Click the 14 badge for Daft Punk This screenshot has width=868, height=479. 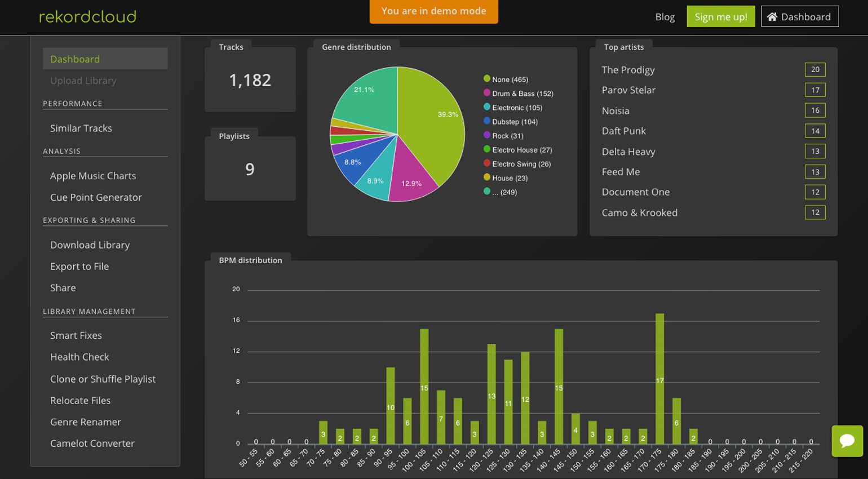coord(815,131)
